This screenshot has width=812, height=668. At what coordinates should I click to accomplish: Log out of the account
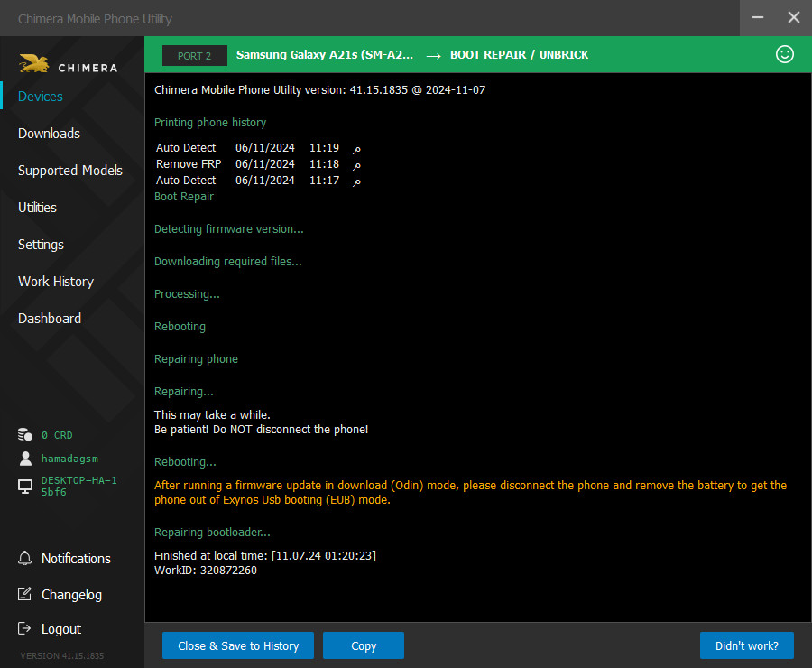61,629
